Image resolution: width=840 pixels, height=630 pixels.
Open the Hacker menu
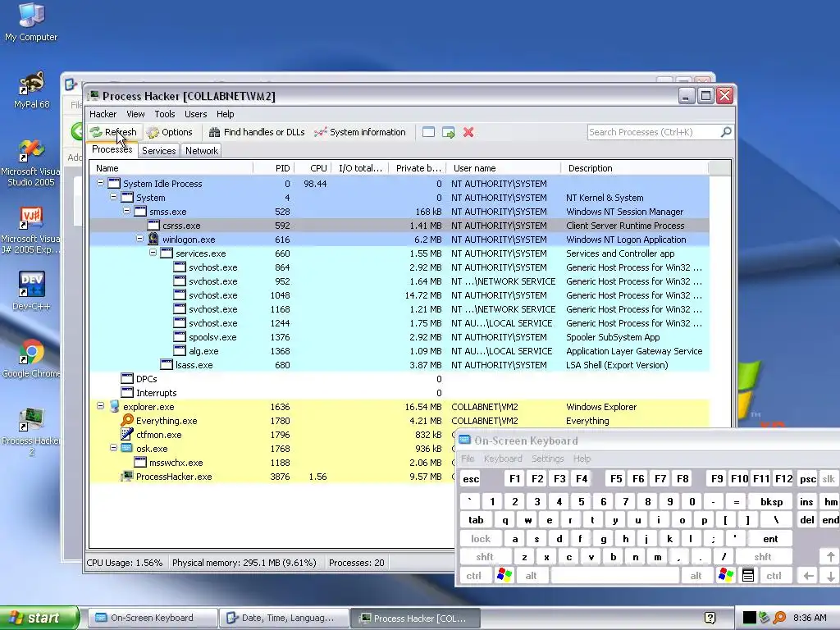pyautogui.click(x=103, y=114)
